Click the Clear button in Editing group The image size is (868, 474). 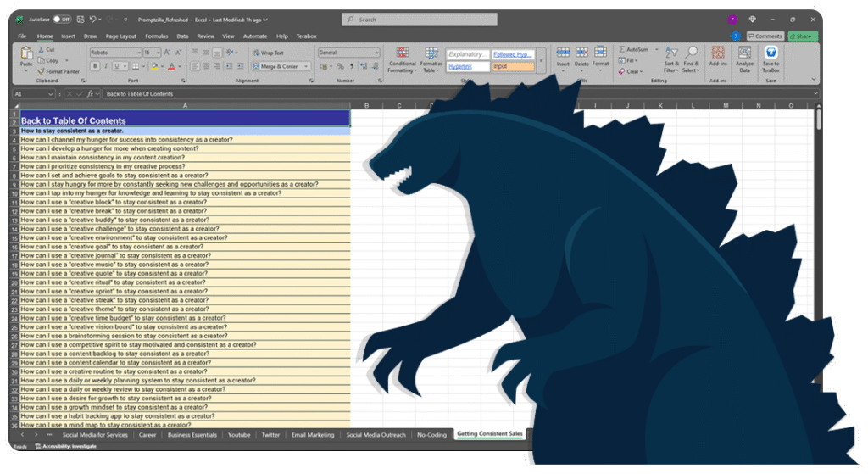631,71
